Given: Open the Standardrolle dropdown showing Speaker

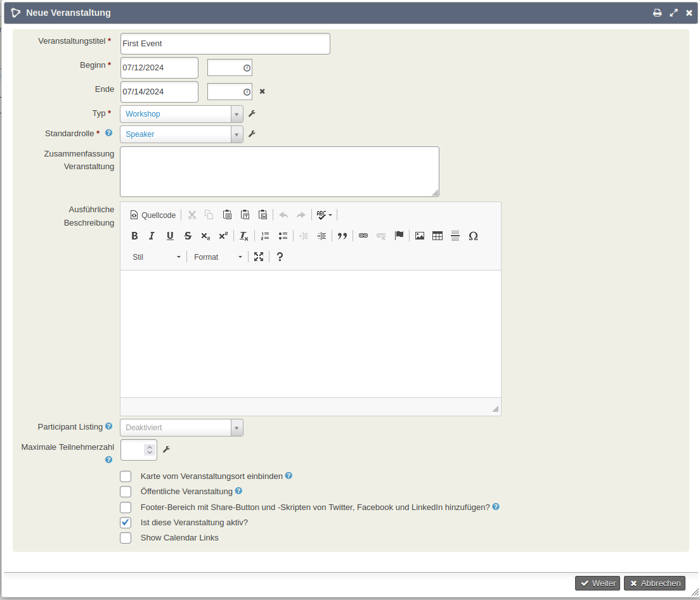Looking at the screenshot, I should 181,134.
